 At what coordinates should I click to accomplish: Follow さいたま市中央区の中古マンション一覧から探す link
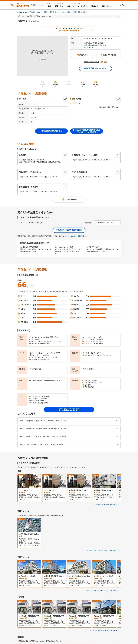pos(102,591)
